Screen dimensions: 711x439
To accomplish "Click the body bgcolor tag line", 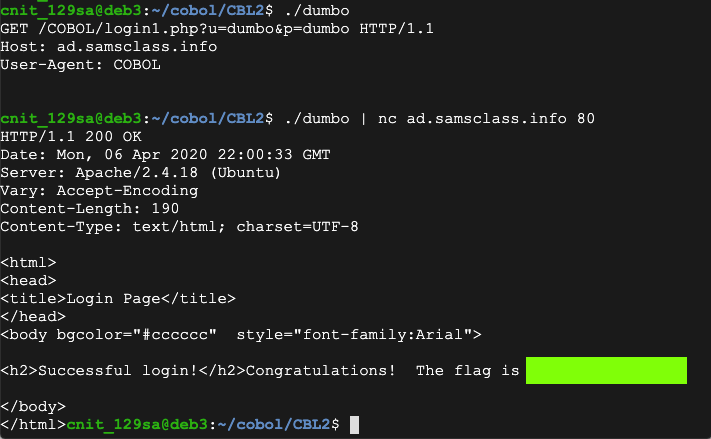I will (x=241, y=334).
